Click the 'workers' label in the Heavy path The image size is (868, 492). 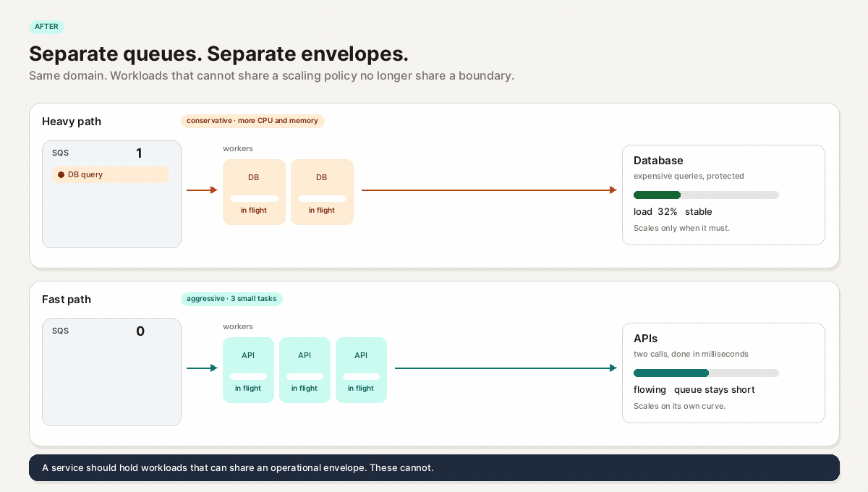[x=238, y=148]
